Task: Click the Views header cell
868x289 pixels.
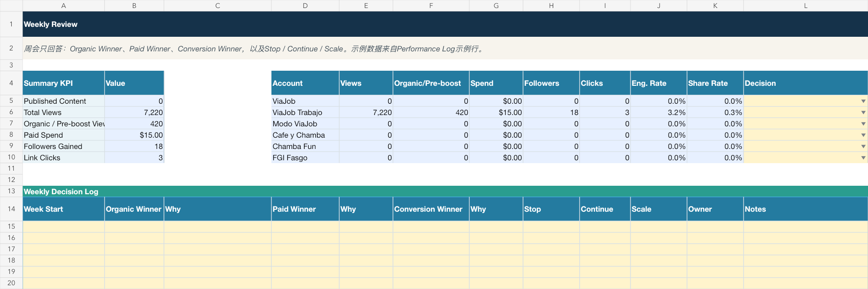Action: click(366, 83)
